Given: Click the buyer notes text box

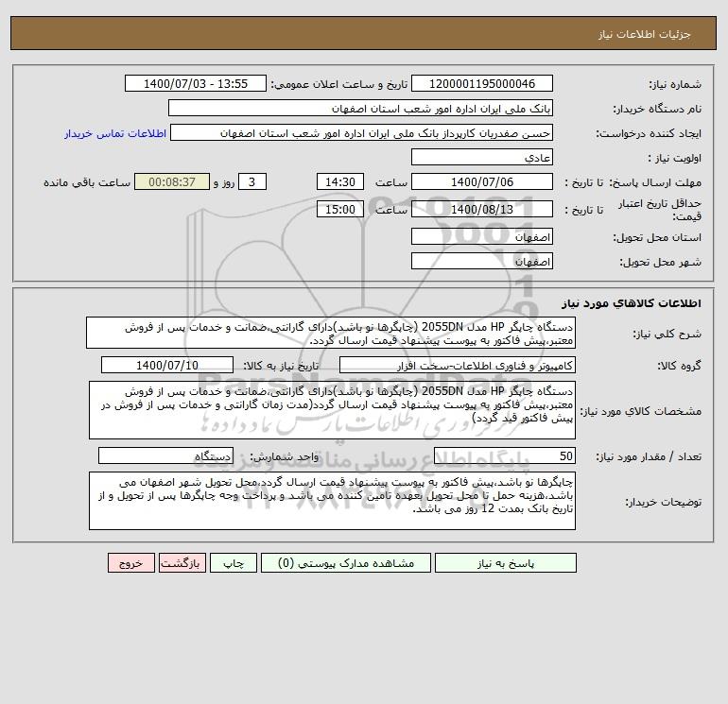Looking at the screenshot, I should pyautogui.click(x=332, y=501).
